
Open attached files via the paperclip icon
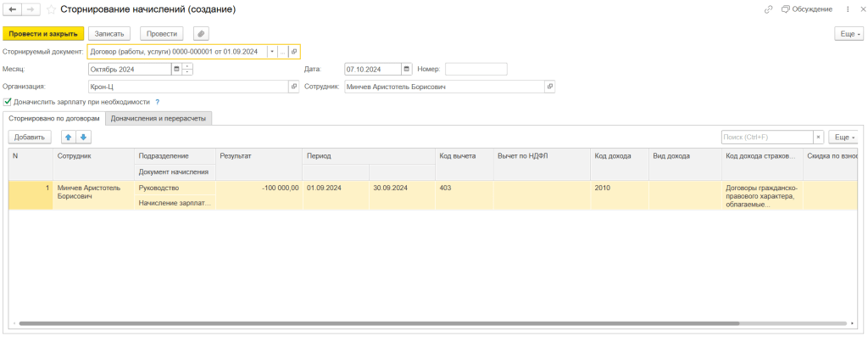(201, 34)
